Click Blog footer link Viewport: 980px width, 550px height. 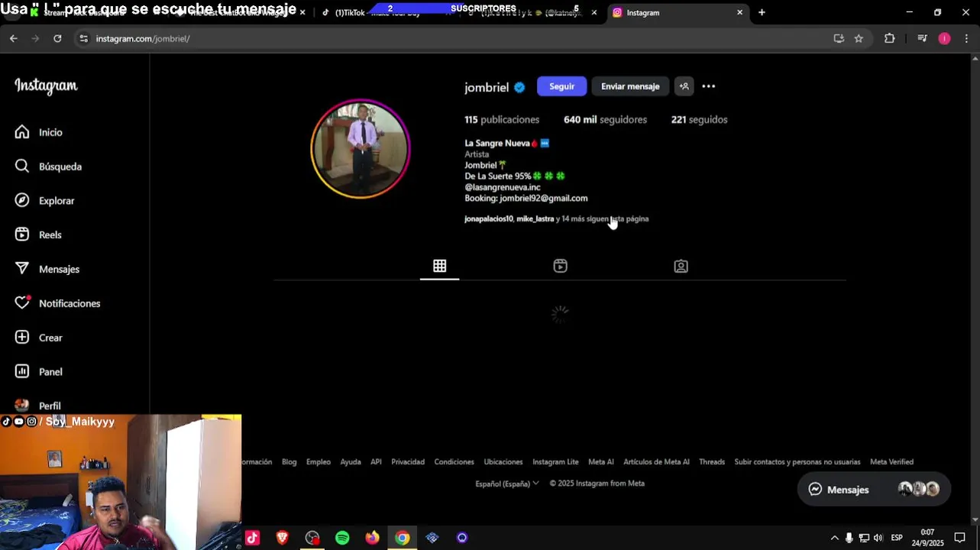289,462
